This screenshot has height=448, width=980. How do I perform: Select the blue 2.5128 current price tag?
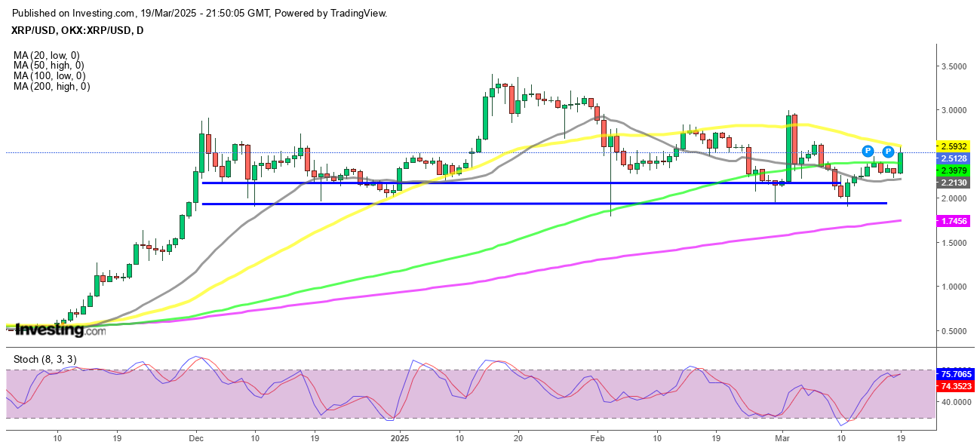(953, 158)
